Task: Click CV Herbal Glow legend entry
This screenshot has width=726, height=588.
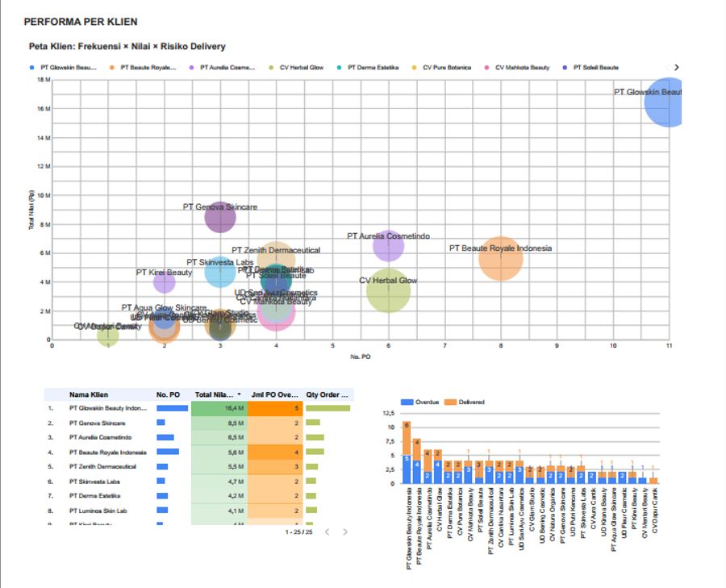Action: (296, 68)
